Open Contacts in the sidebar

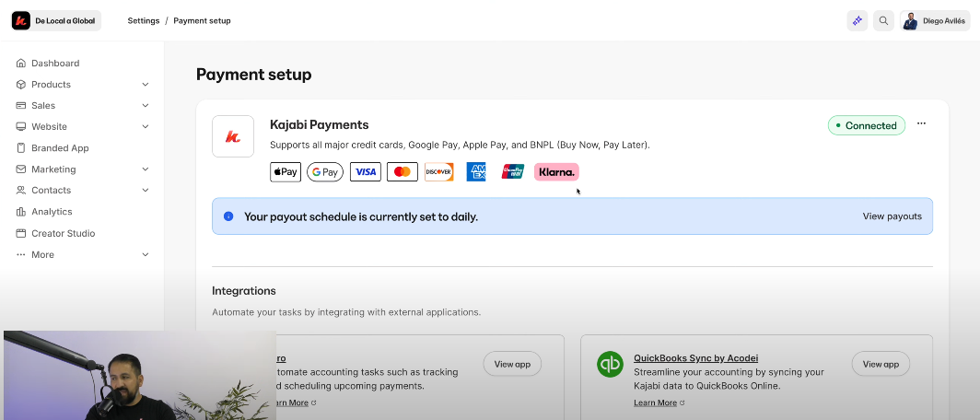[x=51, y=191]
